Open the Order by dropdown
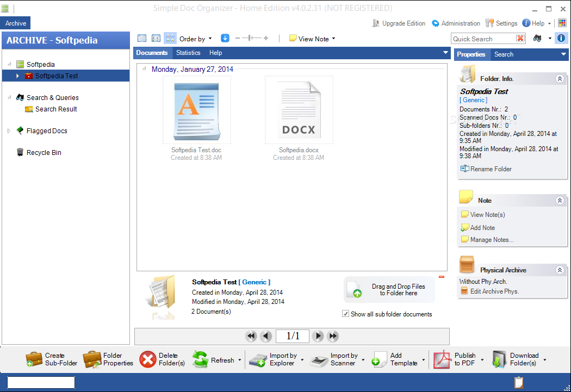 pyautogui.click(x=196, y=39)
